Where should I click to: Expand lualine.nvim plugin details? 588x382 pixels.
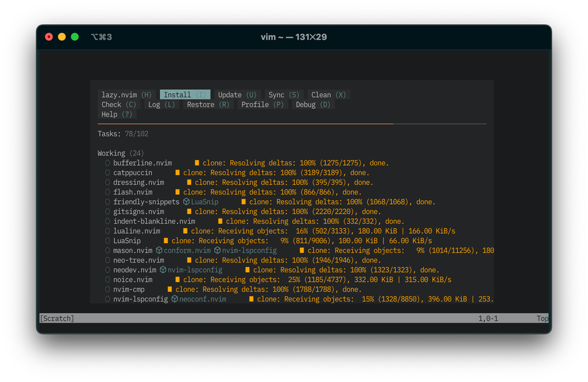point(135,231)
